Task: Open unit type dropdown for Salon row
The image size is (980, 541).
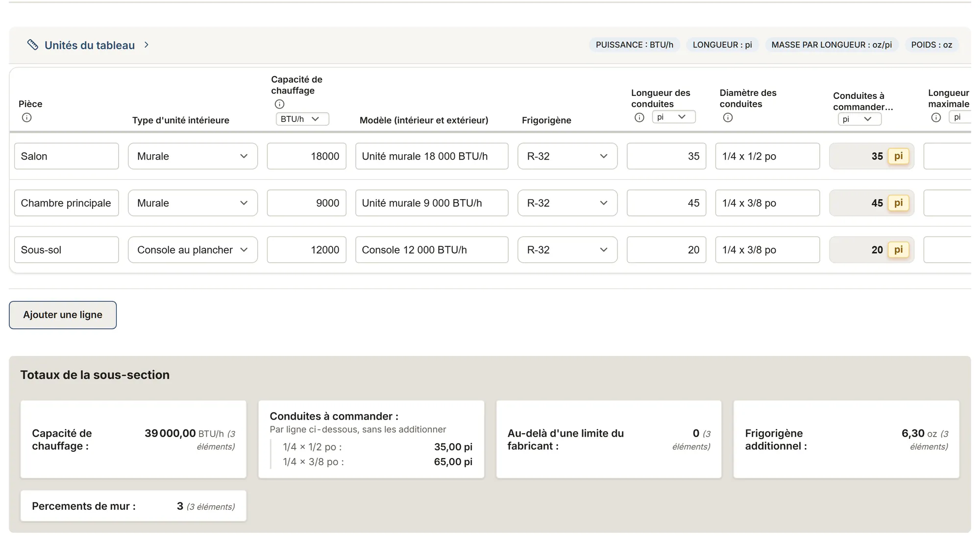Action: pos(193,156)
